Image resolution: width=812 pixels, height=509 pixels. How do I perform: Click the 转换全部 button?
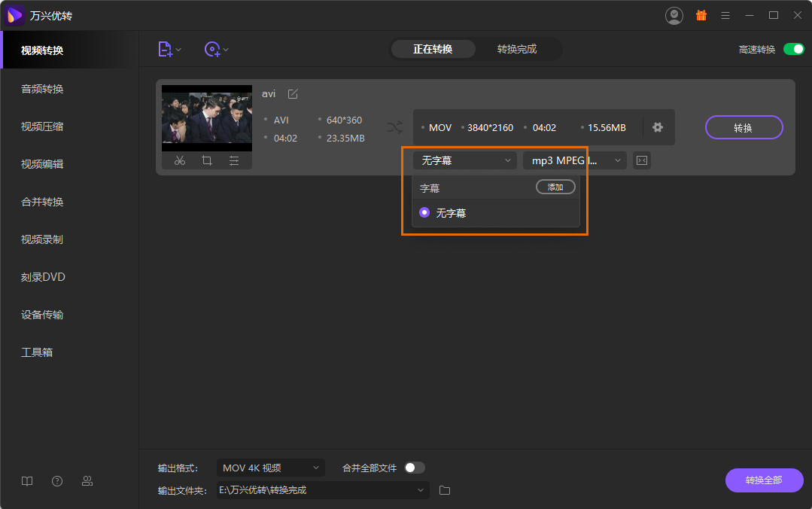click(764, 480)
